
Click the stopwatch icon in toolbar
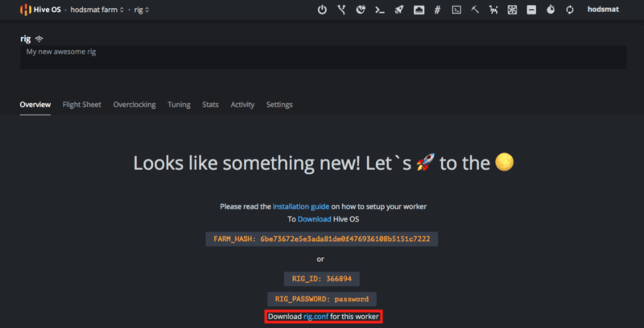pyautogui.click(x=551, y=10)
